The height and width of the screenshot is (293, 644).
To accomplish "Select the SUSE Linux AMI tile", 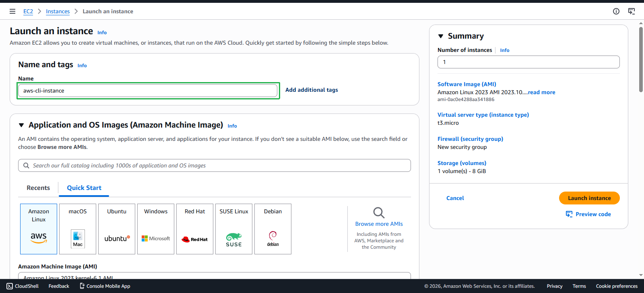I will (234, 229).
